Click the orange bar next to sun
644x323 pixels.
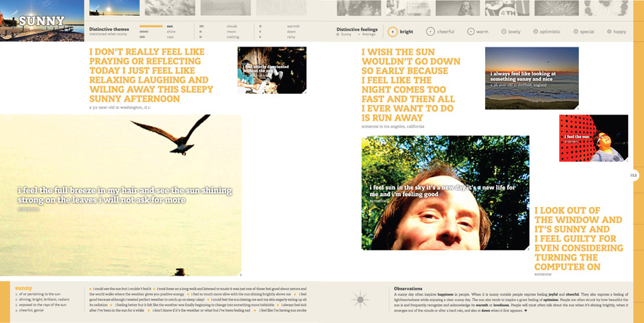(151, 26)
